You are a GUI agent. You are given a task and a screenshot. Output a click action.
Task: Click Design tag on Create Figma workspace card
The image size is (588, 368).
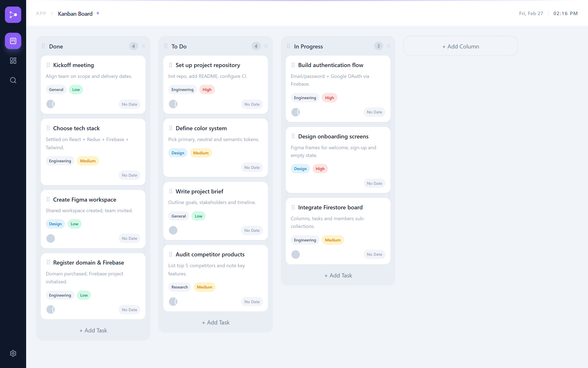tap(55, 224)
